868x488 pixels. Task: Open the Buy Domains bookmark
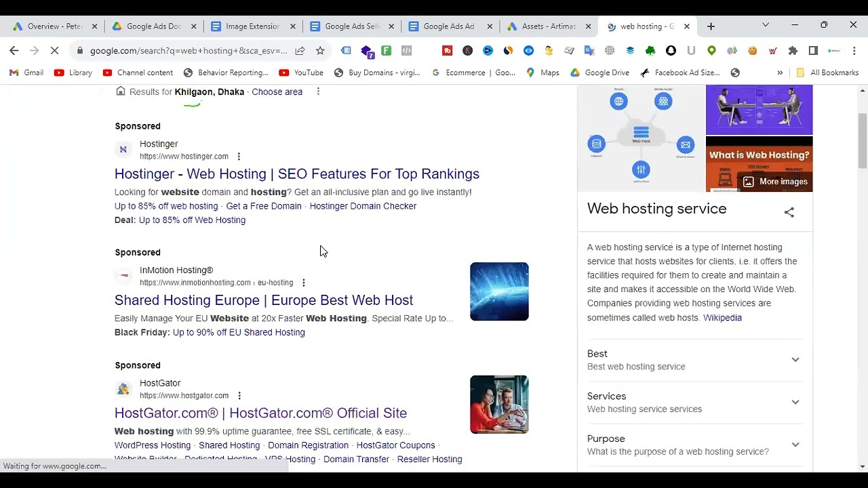(377, 73)
